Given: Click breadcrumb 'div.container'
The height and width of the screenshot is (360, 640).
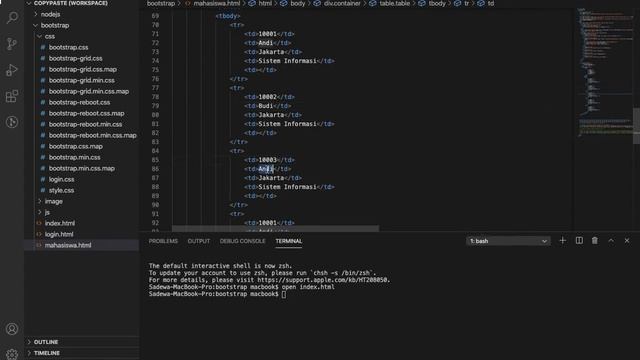Looking at the screenshot, I should coord(342,3).
